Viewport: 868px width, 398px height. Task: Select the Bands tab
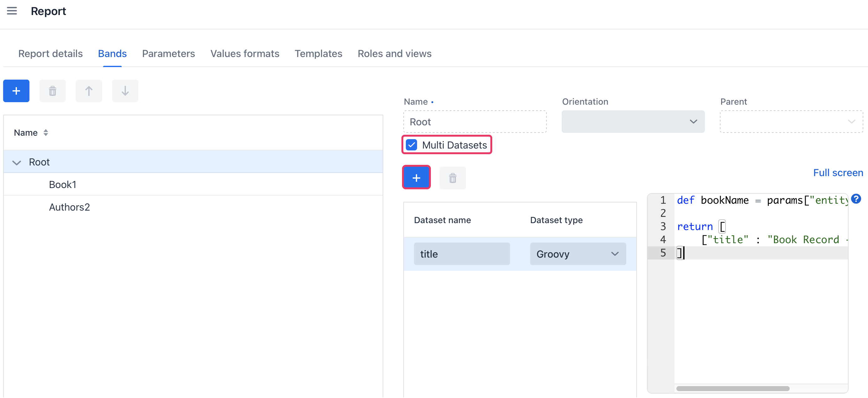pyautogui.click(x=112, y=54)
